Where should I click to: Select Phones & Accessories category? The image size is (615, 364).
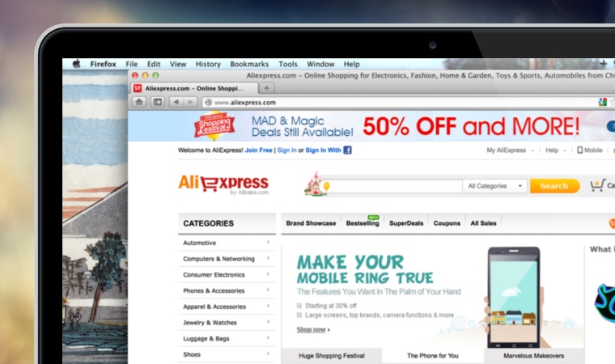pyautogui.click(x=214, y=290)
